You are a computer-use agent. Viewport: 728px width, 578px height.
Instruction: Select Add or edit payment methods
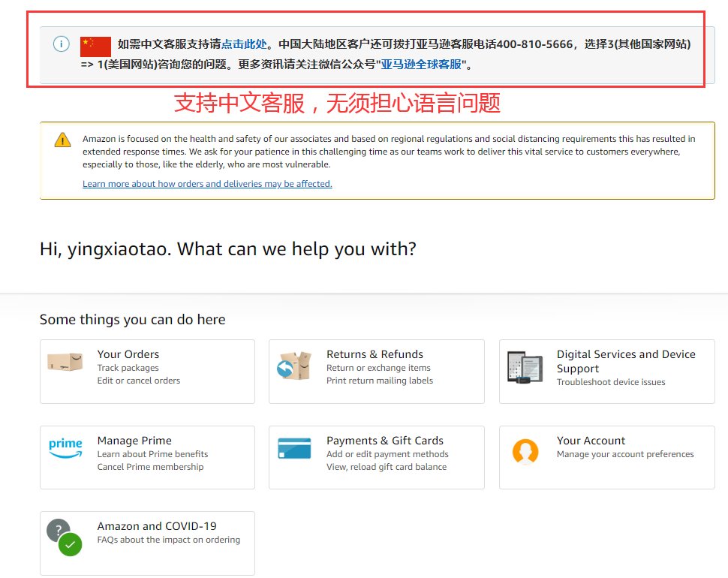[x=387, y=454]
